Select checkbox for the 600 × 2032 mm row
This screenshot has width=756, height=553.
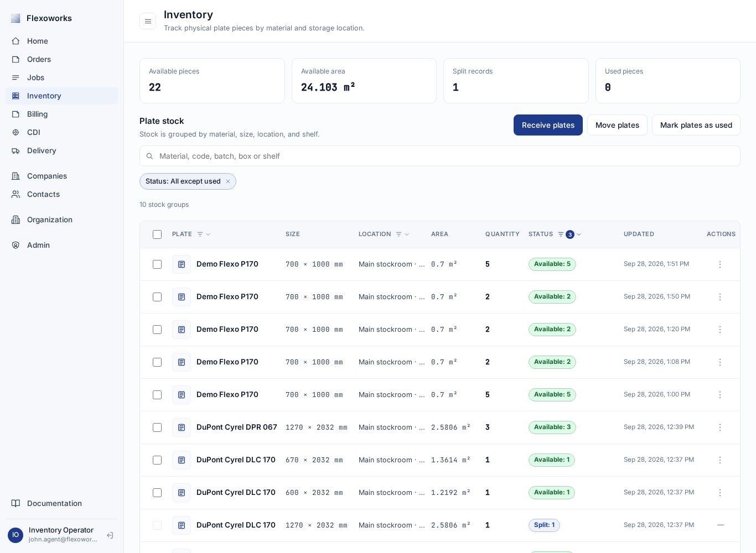[157, 493]
